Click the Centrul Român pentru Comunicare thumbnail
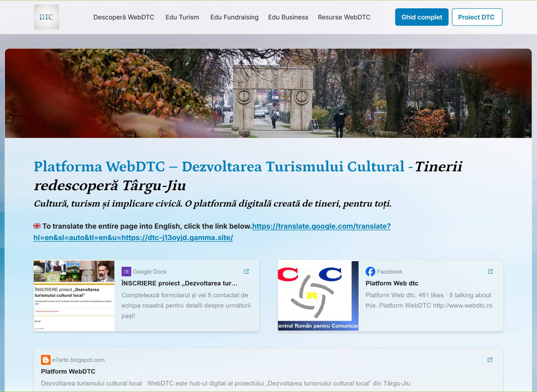The width and height of the screenshot is (537, 392). (318, 296)
